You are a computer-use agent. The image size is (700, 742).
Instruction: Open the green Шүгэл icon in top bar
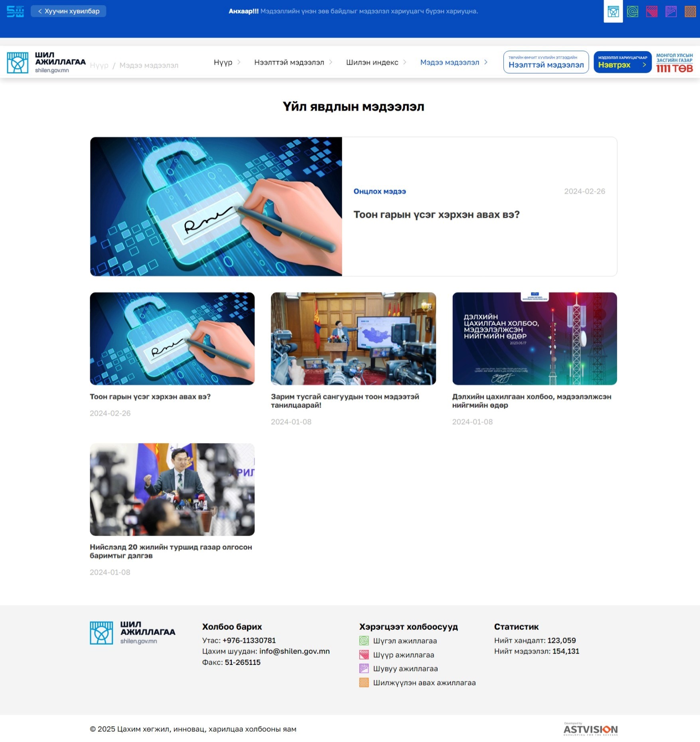click(632, 12)
